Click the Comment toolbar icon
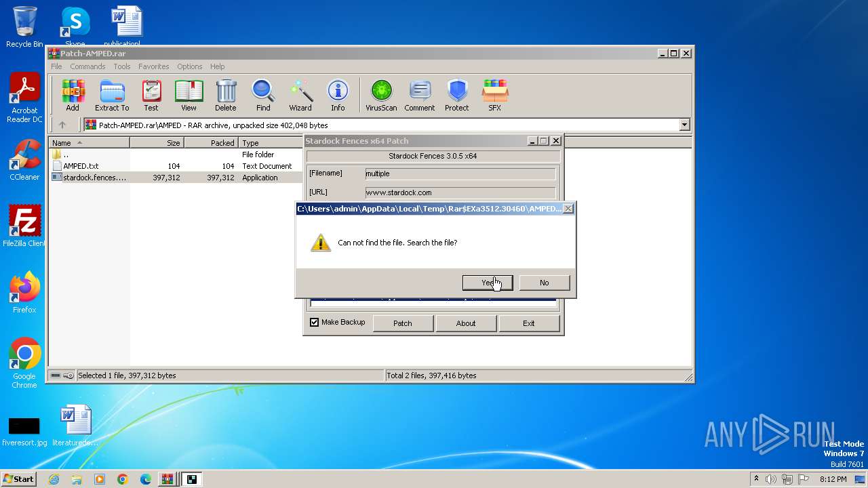This screenshot has width=868, height=488. tap(420, 95)
